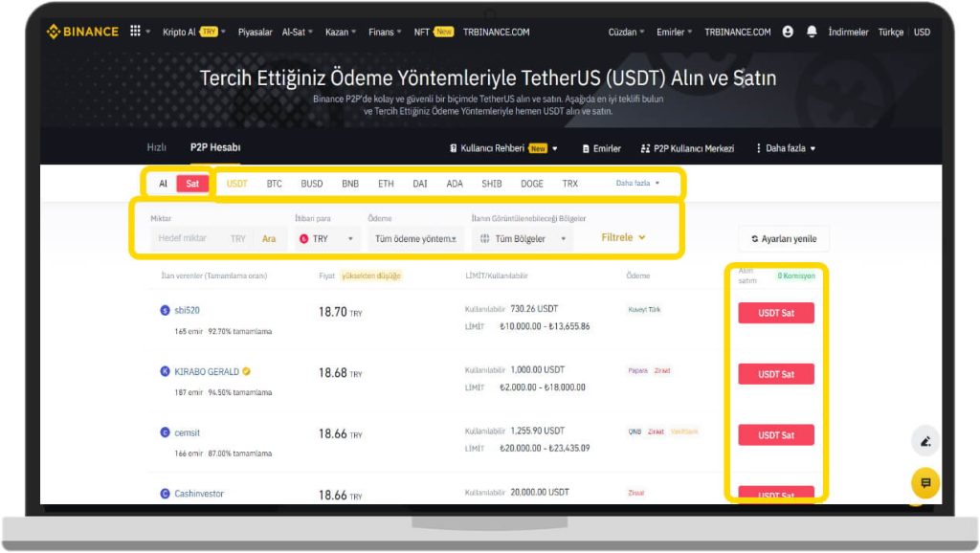Image resolution: width=980 pixels, height=553 pixels.
Task: Open the Tüm ödeme yöntemleri dropdown
Action: (x=415, y=238)
